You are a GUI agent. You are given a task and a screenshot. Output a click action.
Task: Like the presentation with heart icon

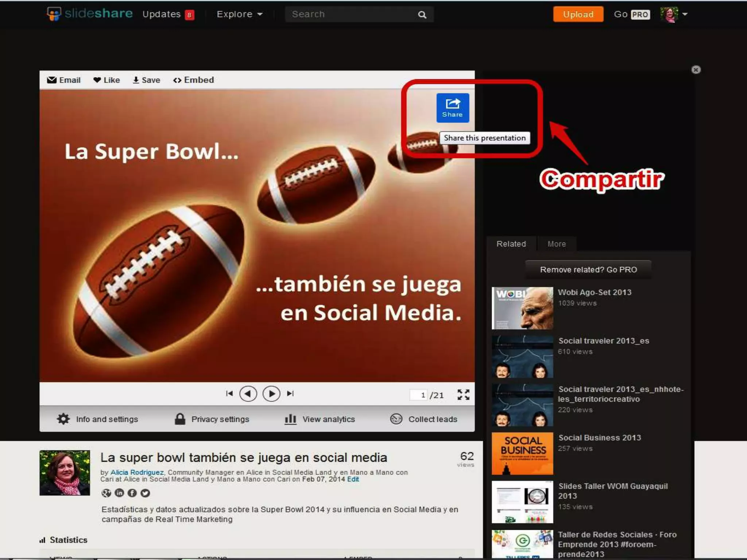pyautogui.click(x=97, y=80)
